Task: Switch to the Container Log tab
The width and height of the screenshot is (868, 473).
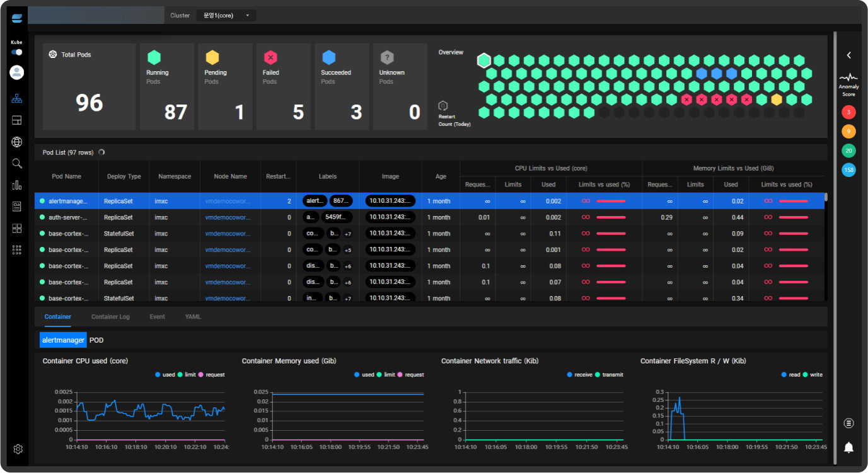Action: [x=110, y=317]
